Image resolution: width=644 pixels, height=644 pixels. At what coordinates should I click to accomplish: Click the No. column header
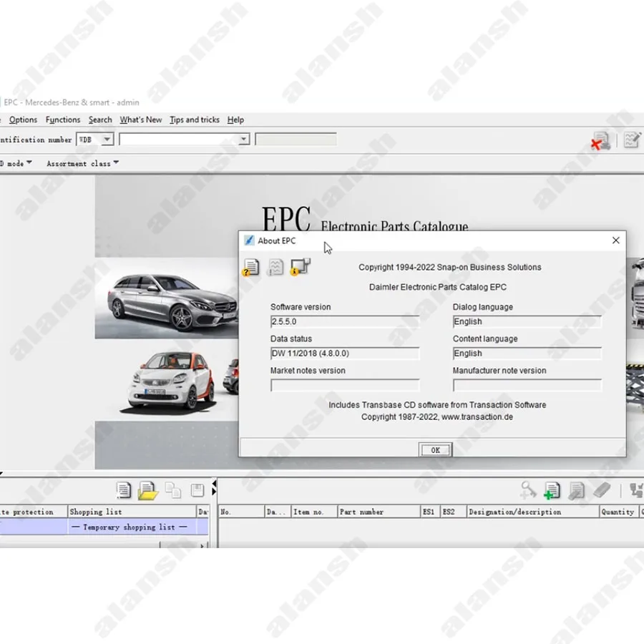tap(241, 512)
